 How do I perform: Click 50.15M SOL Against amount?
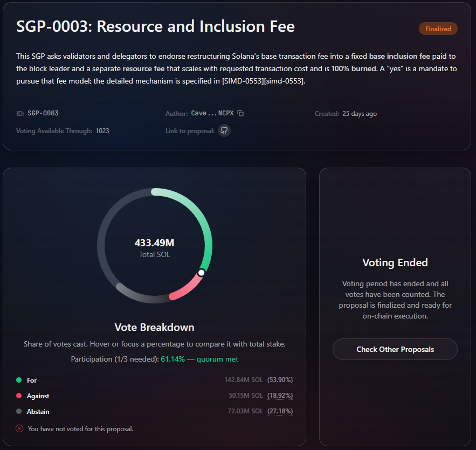point(246,396)
